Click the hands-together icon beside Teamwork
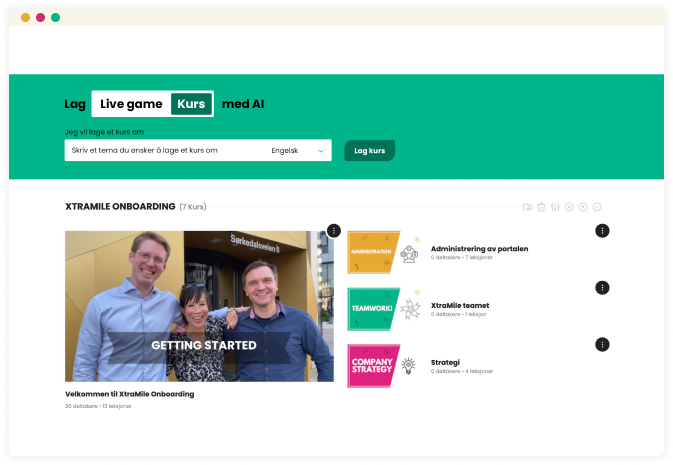This screenshot has width=673, height=465. 410,309
